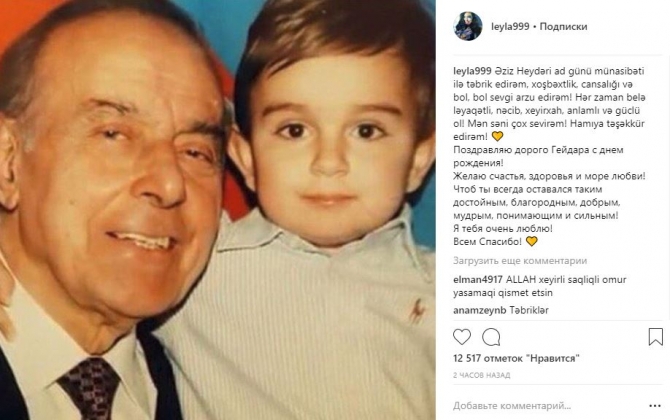Image resolution: width=670 pixels, height=420 pixels.
Task: Save post with bookmark icon
Action: click(x=655, y=337)
